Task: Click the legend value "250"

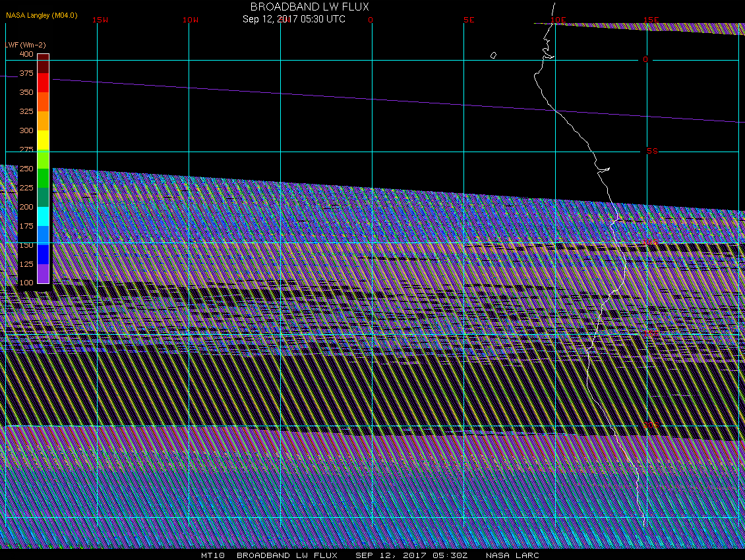Action: pos(26,169)
